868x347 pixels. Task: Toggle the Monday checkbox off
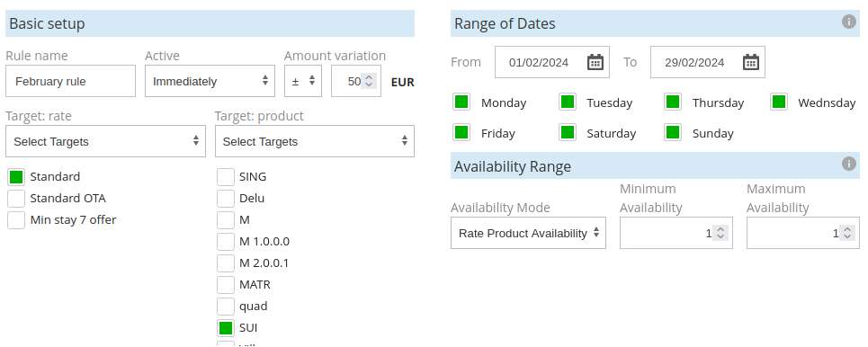[461, 102]
